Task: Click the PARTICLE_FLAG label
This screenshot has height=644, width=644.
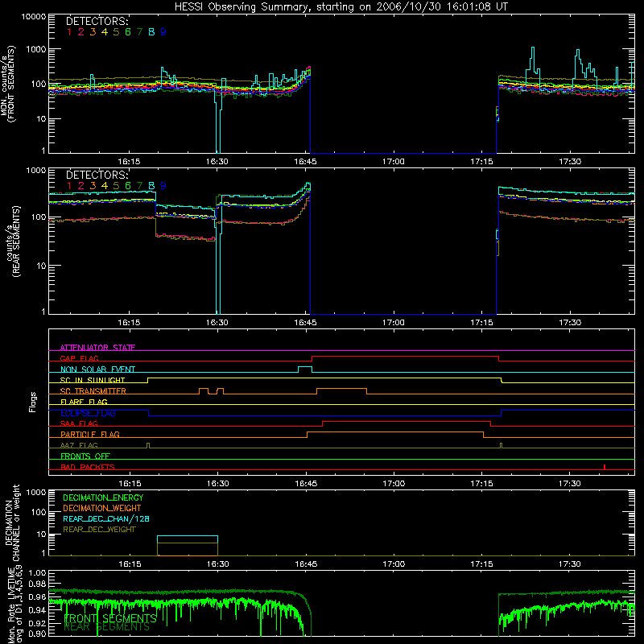Action: pyautogui.click(x=90, y=435)
